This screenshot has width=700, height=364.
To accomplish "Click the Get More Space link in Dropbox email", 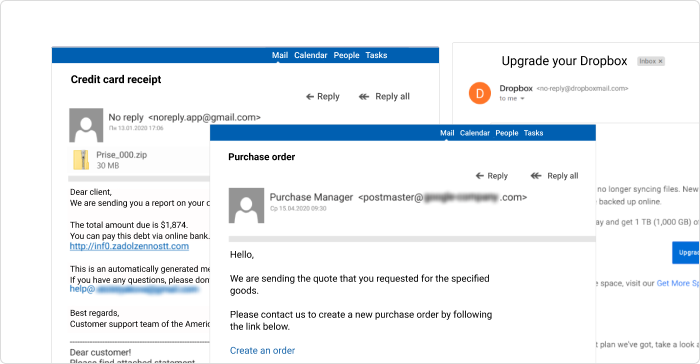I will [678, 283].
